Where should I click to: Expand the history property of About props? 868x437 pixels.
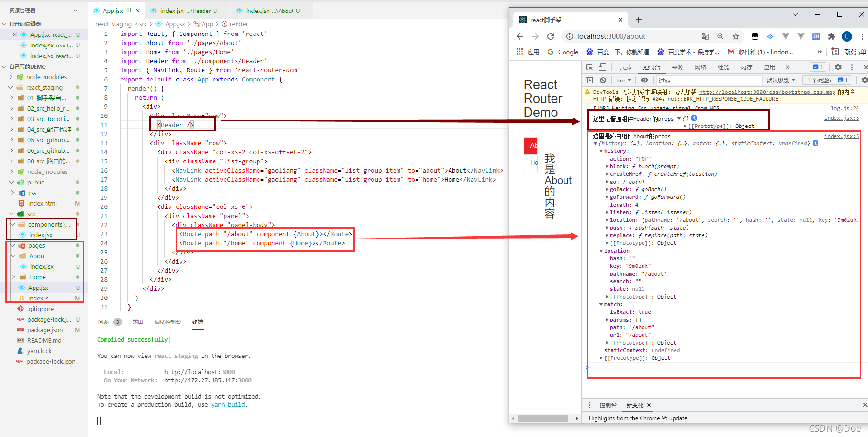(601, 151)
